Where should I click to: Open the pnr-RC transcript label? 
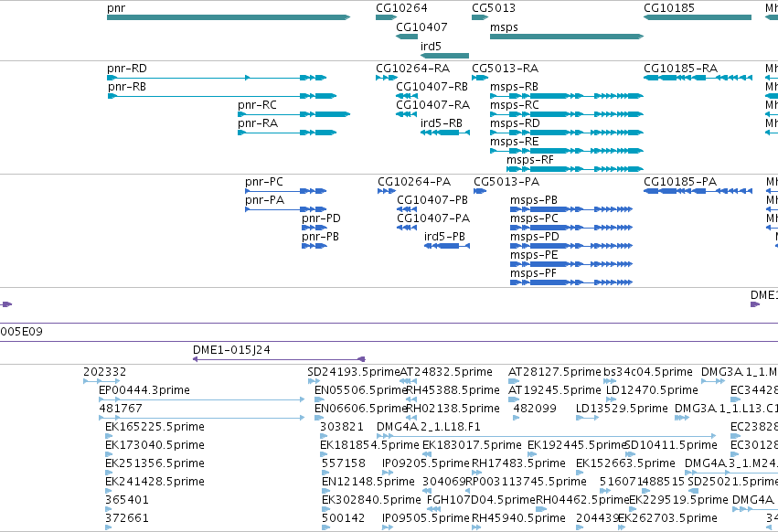(257, 105)
